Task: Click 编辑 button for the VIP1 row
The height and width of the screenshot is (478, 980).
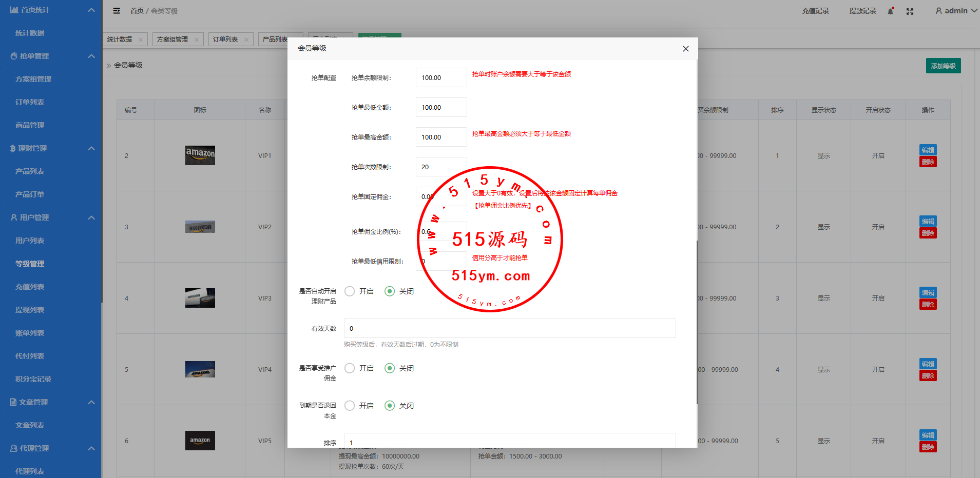Action: 928,150
